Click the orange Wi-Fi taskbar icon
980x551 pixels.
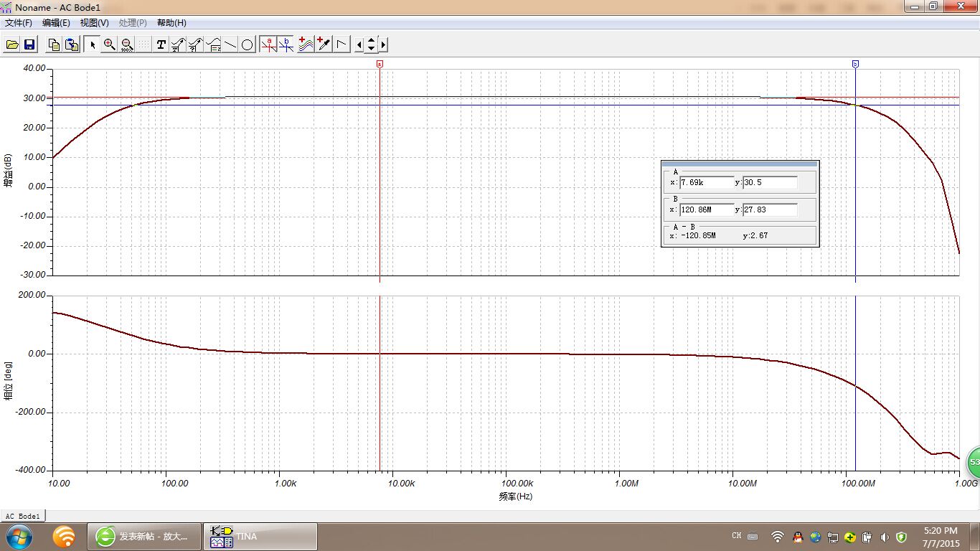click(x=64, y=536)
